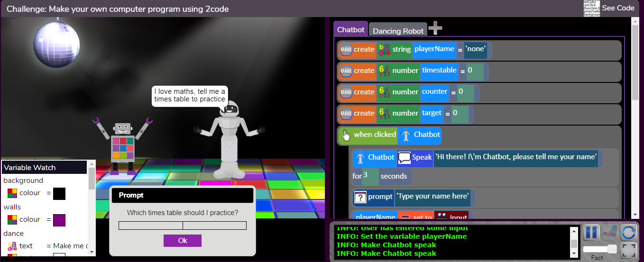644x262 pixels.
Task: Click VAR icon on counter create block
Action: (x=346, y=92)
